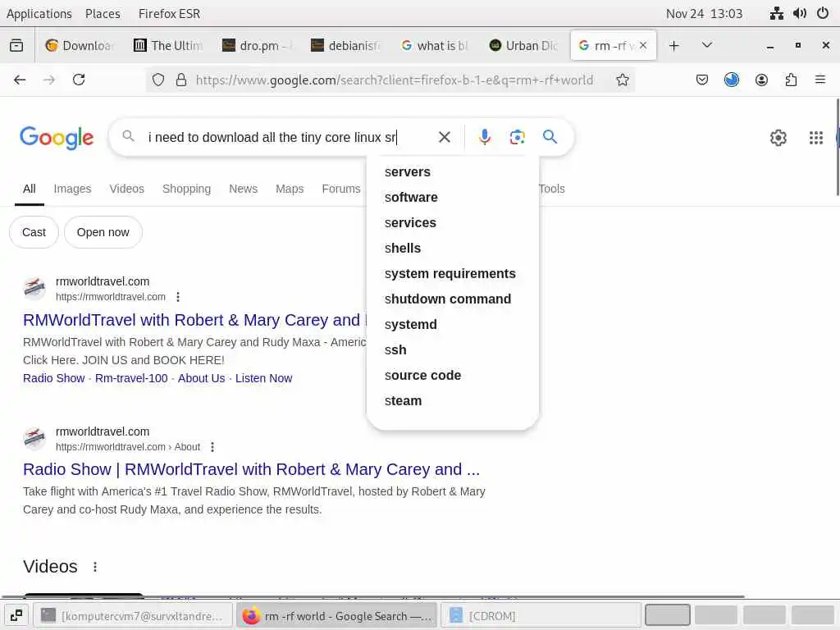
Task: Open new tab with plus button
Action: coord(674,46)
